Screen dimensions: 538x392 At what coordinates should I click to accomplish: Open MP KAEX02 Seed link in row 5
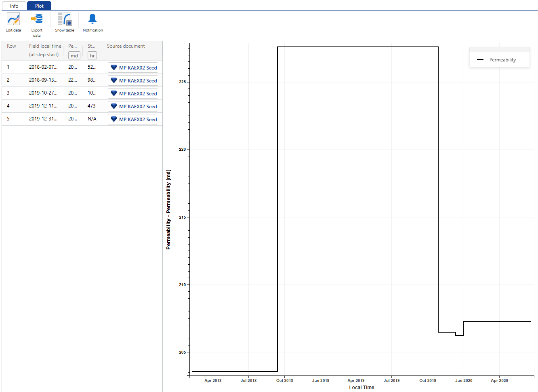(138, 120)
